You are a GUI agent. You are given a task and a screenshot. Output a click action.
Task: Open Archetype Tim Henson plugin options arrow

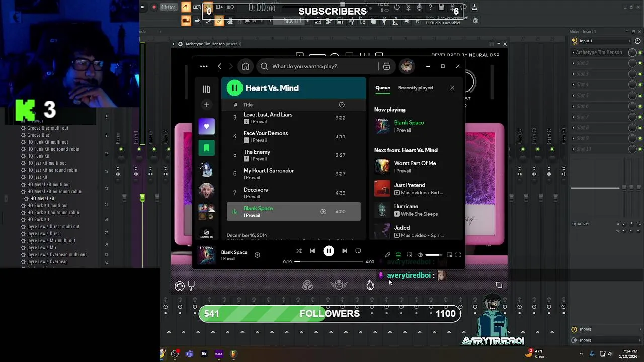[174, 44]
